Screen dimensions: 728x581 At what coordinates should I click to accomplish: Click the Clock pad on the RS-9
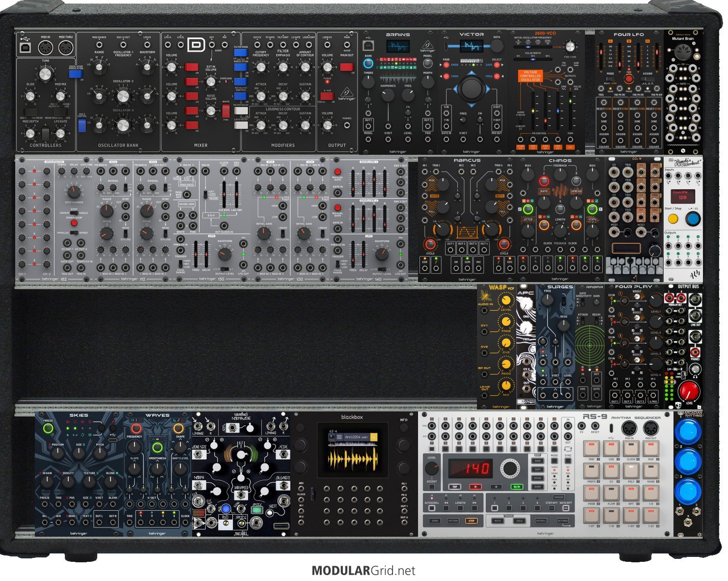[631, 448]
